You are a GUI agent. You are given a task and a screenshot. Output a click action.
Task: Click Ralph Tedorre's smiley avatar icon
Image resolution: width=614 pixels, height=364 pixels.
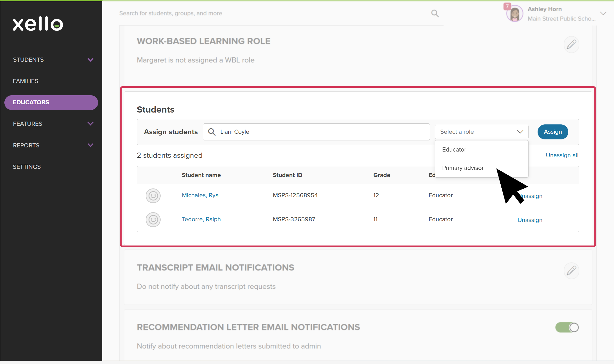pyautogui.click(x=153, y=220)
